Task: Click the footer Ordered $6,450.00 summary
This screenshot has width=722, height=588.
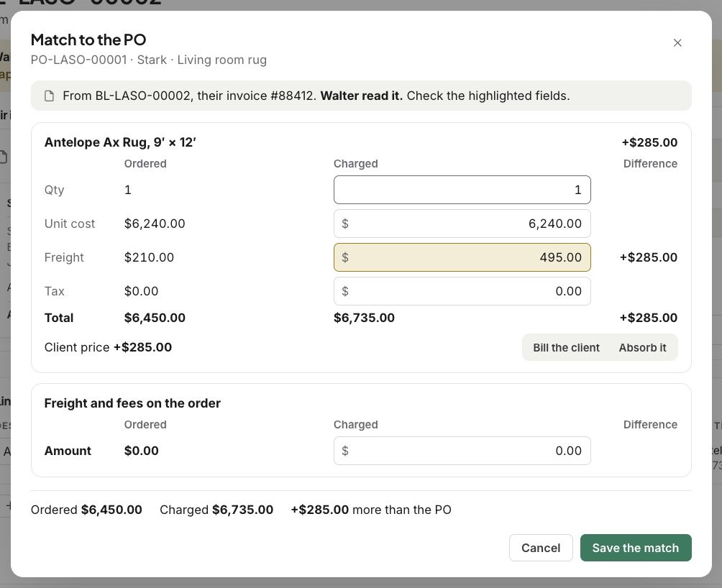Action: click(86, 510)
